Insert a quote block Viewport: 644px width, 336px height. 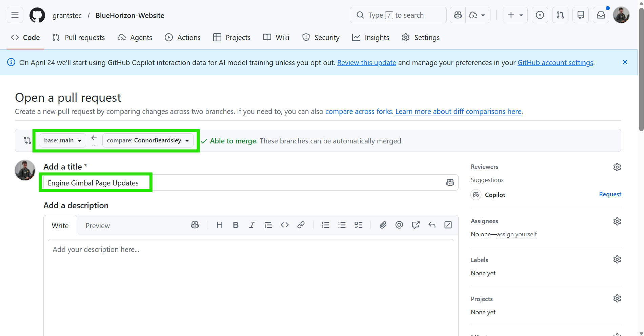pyautogui.click(x=268, y=225)
